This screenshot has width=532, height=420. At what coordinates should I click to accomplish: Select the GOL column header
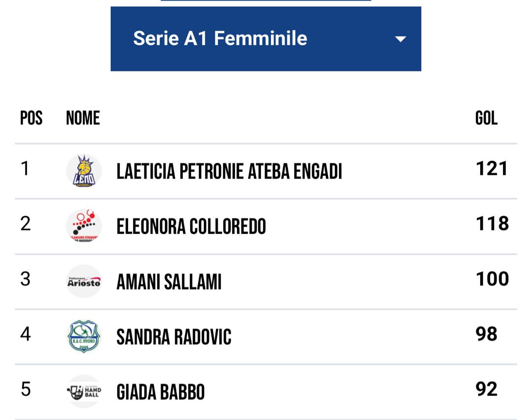tap(488, 118)
